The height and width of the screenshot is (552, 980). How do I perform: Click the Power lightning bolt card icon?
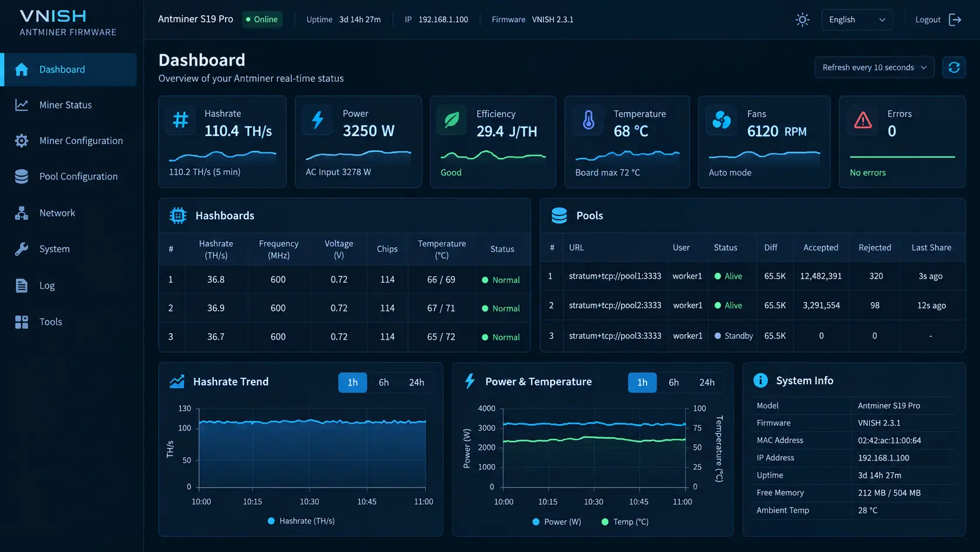tap(318, 120)
